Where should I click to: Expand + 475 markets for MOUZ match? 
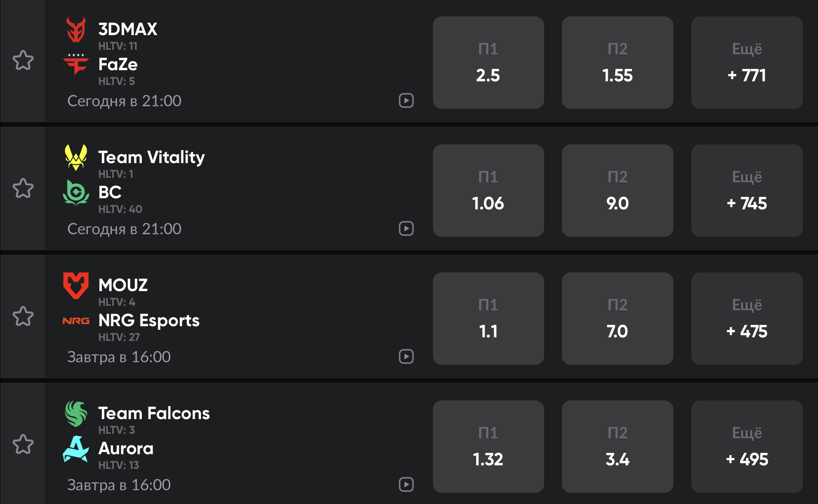click(x=747, y=319)
